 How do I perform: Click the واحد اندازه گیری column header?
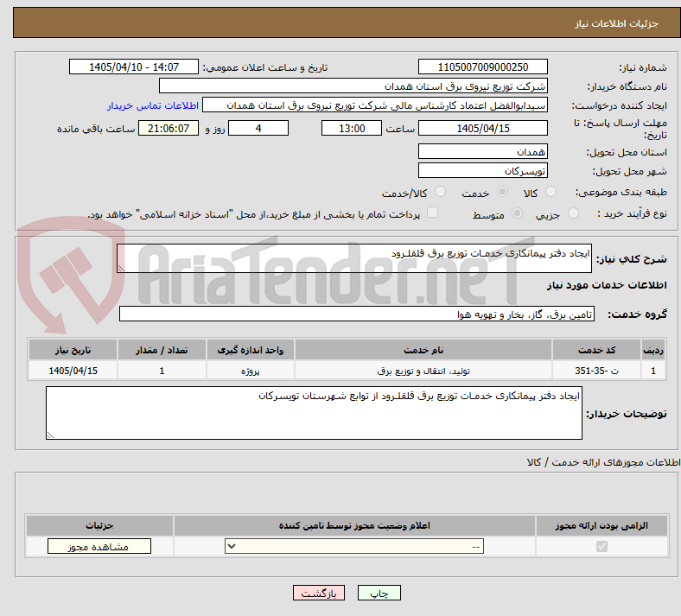[x=251, y=350]
